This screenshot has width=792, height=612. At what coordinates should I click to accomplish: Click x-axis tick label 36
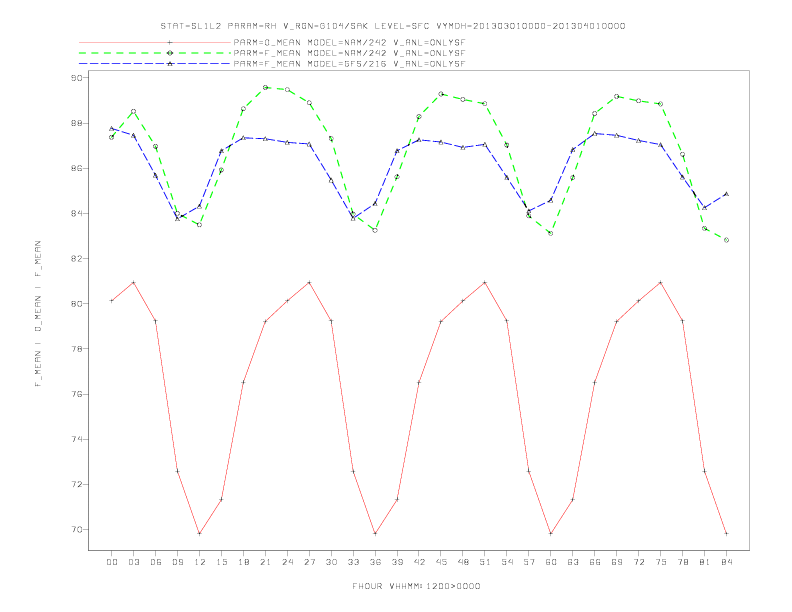(375, 562)
